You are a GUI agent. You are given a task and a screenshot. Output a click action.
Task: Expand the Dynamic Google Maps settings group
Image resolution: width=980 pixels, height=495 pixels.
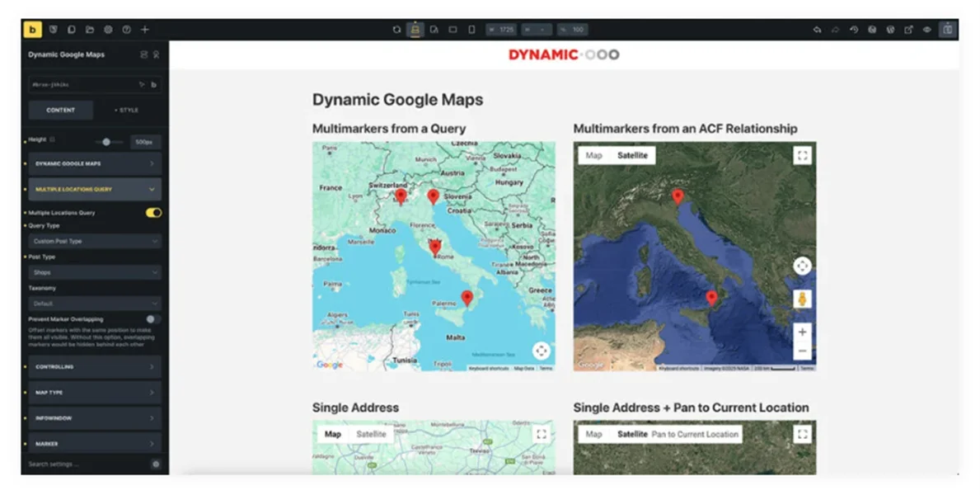(95, 164)
